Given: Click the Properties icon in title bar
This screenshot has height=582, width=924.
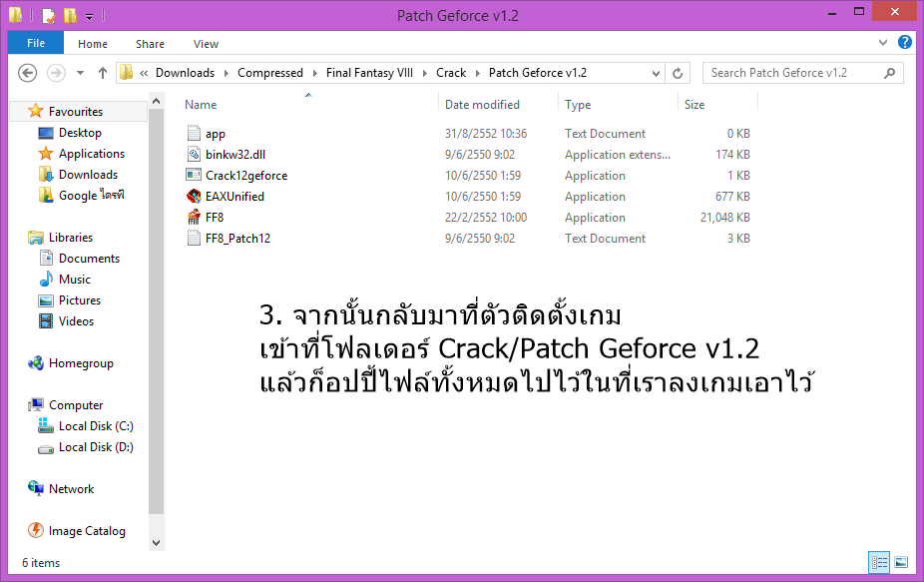Looking at the screenshot, I should tap(49, 15).
